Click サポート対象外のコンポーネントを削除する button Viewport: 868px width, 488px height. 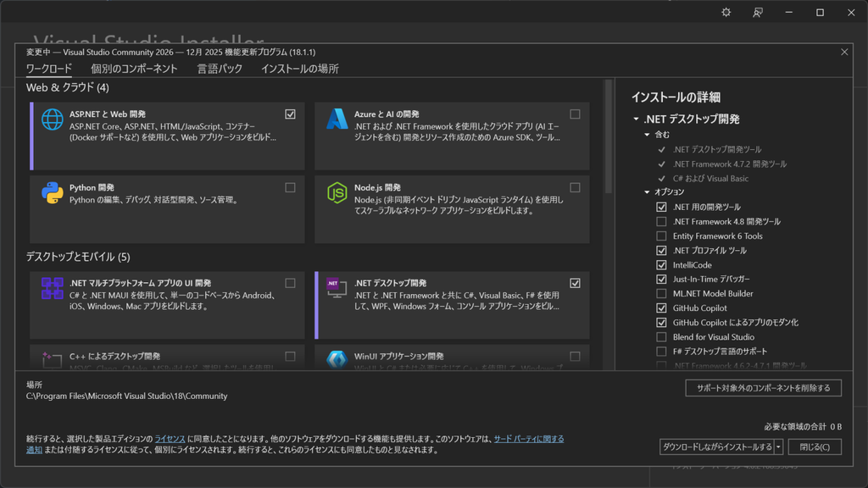tap(764, 388)
